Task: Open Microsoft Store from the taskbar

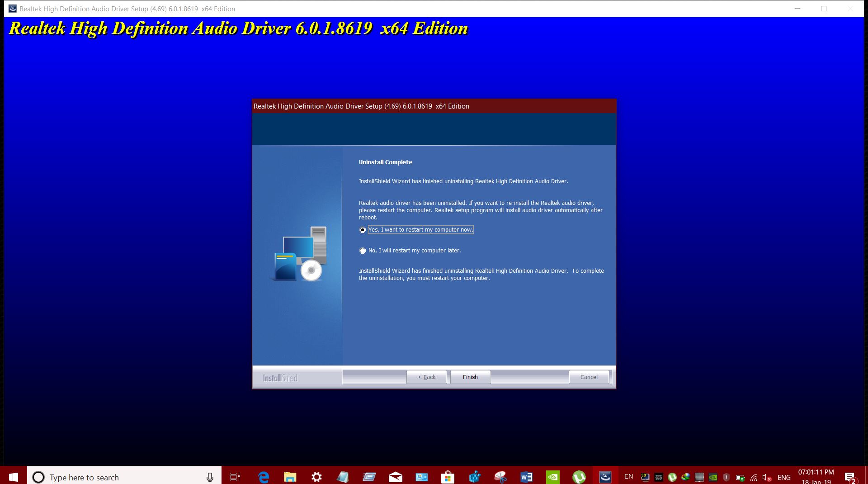Action: pos(448,477)
